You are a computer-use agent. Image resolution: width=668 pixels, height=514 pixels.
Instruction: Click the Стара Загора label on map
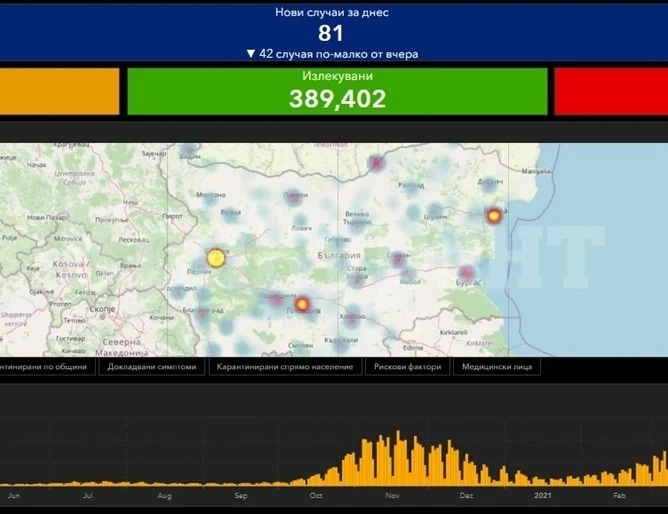357,272
